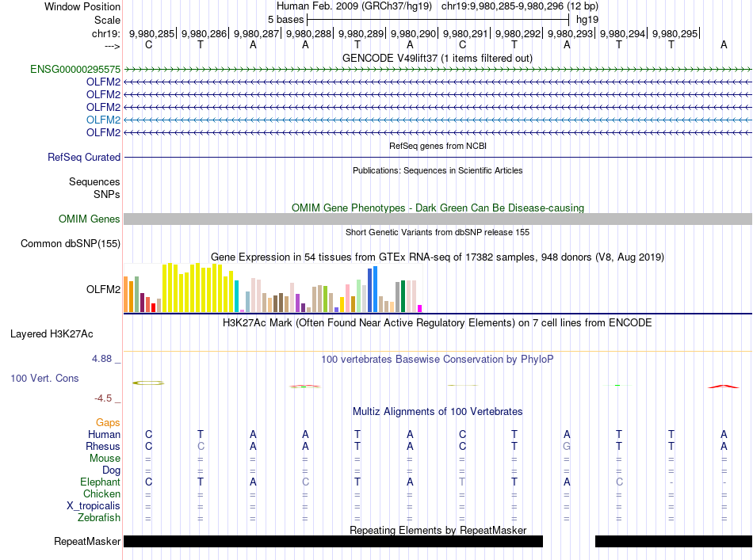Click the 9,980,295 ruler coordinate

pyautogui.click(x=675, y=33)
